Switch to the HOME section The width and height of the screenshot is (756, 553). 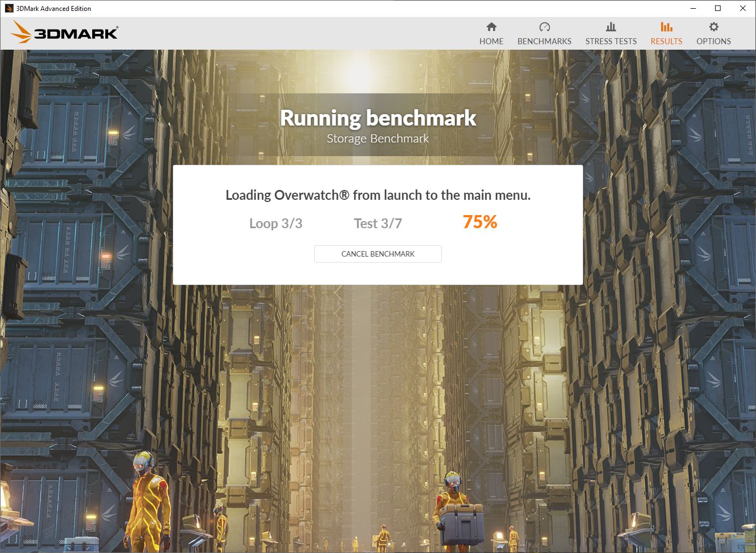[491, 41]
